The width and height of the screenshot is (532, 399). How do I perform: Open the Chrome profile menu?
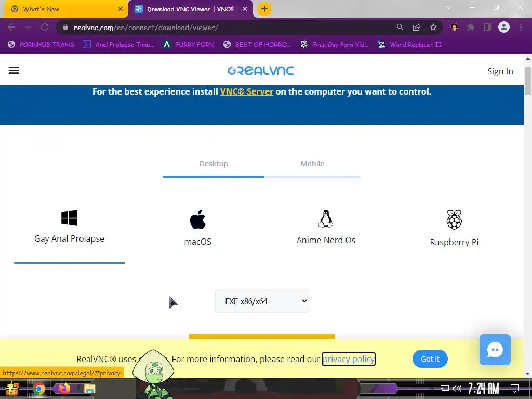click(x=504, y=27)
